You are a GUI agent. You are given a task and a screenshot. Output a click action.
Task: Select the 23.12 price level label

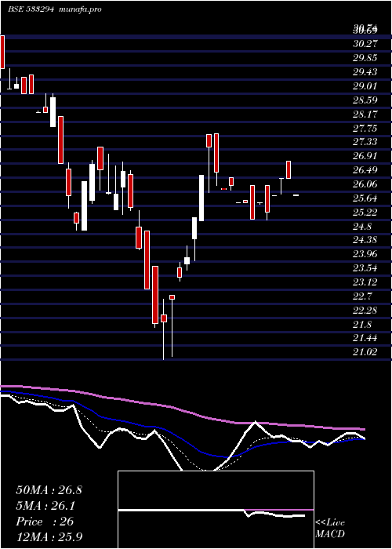365,282
